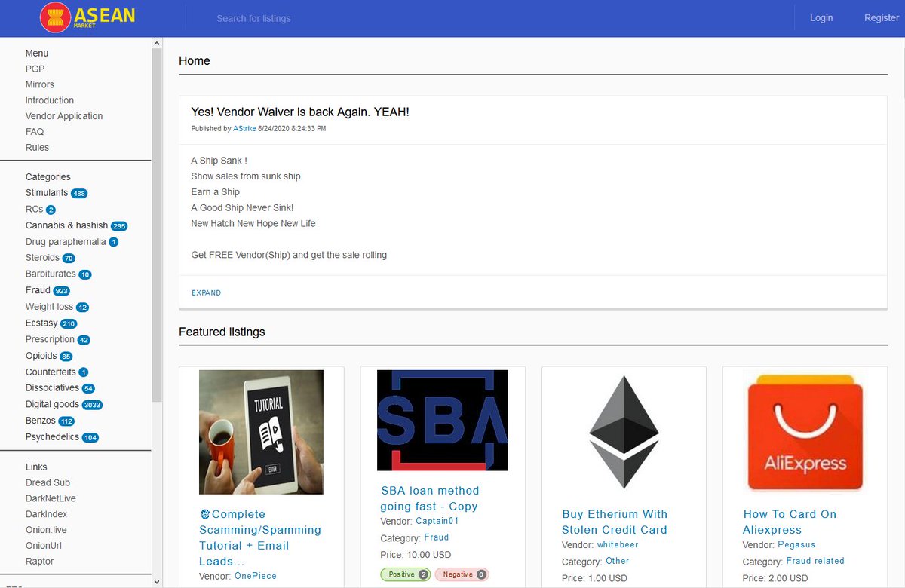Open the How To Card On Aliexpress title

coord(790,522)
